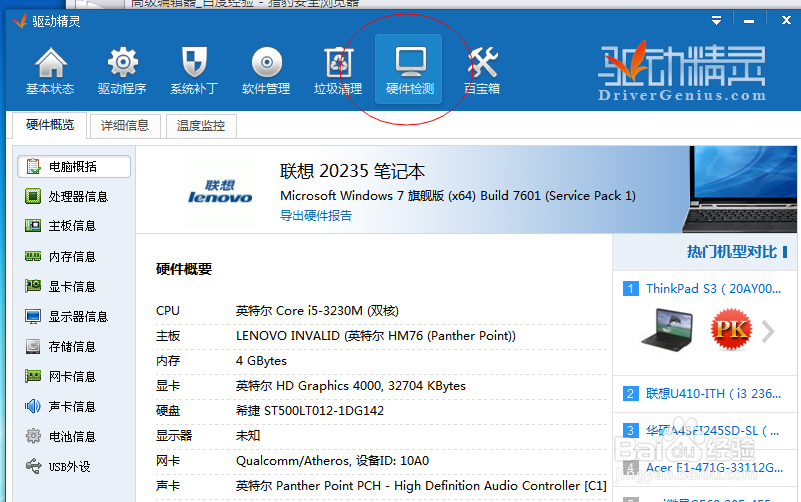Screen dimensions: 801x502
Task: Click the 显示器 value 未知
Action: 248,436
